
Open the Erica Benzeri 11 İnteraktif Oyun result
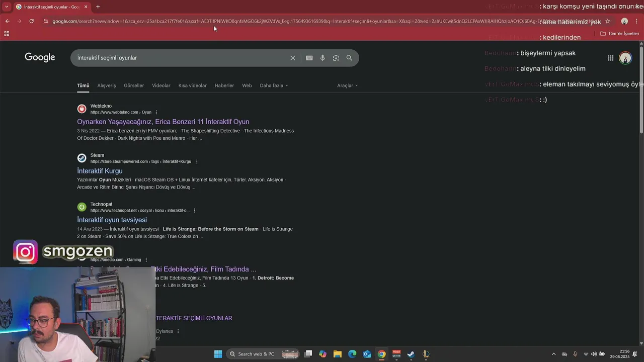click(x=163, y=122)
